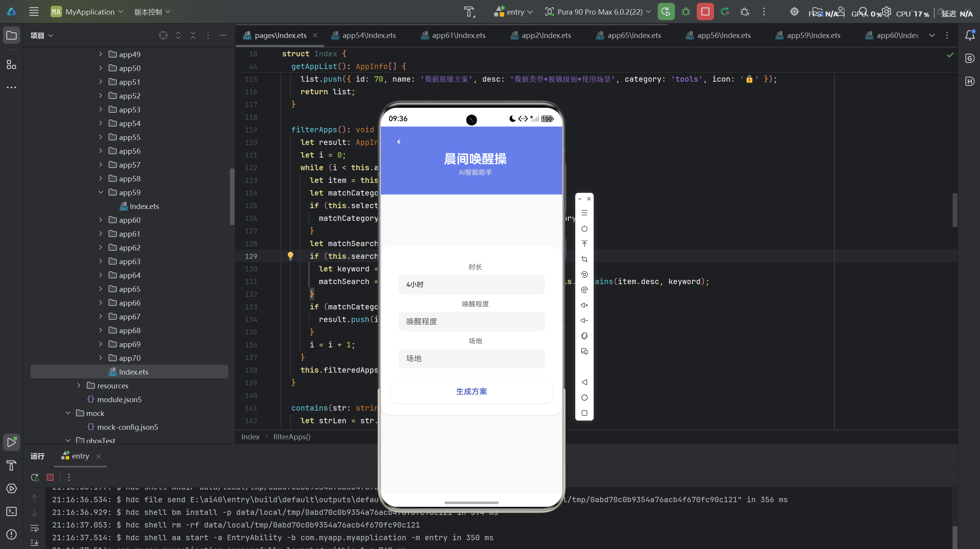Toggle scroll to end in run console
Image resolution: width=980 pixels, height=549 pixels.
34,542
